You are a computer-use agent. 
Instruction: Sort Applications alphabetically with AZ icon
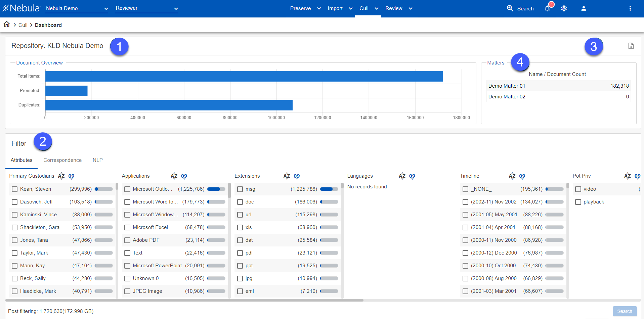(x=174, y=176)
